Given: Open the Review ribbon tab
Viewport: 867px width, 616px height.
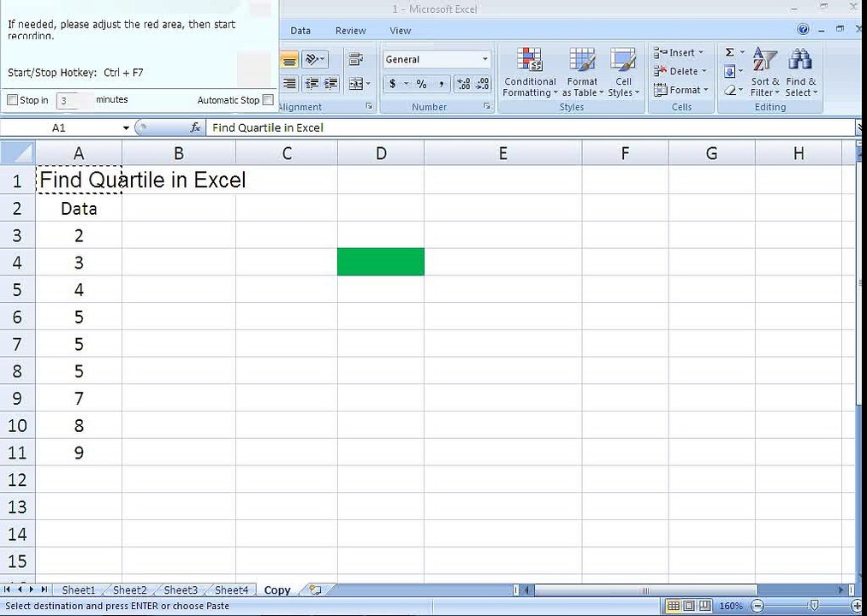Looking at the screenshot, I should coord(351,31).
